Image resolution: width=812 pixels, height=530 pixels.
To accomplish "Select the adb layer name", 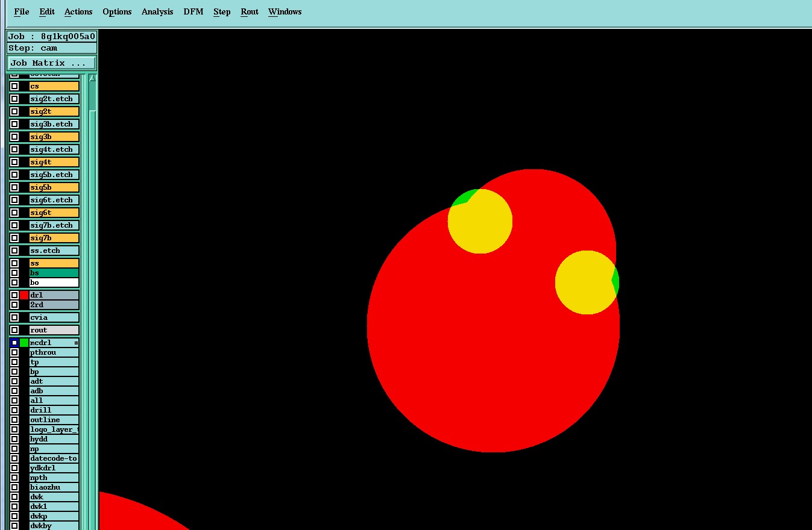I will pyautogui.click(x=54, y=391).
